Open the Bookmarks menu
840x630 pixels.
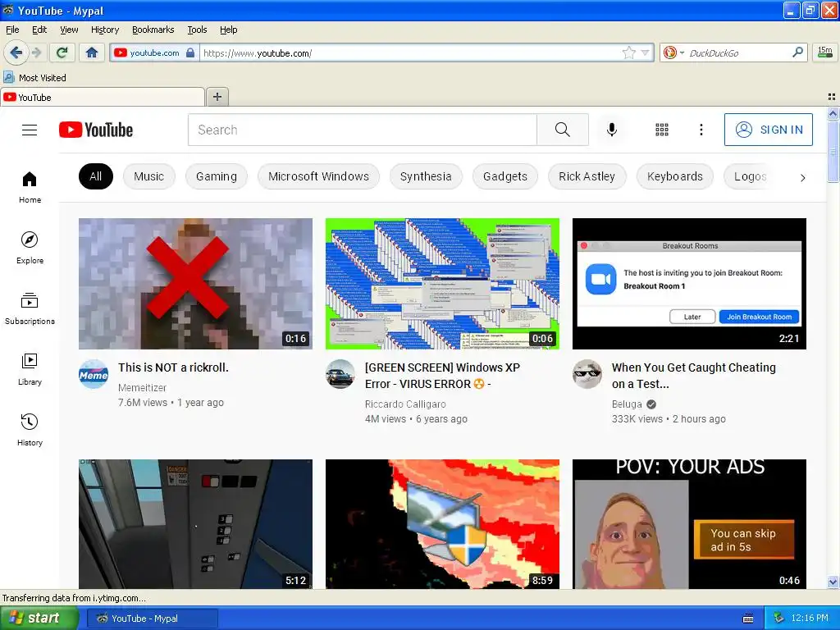pos(153,30)
